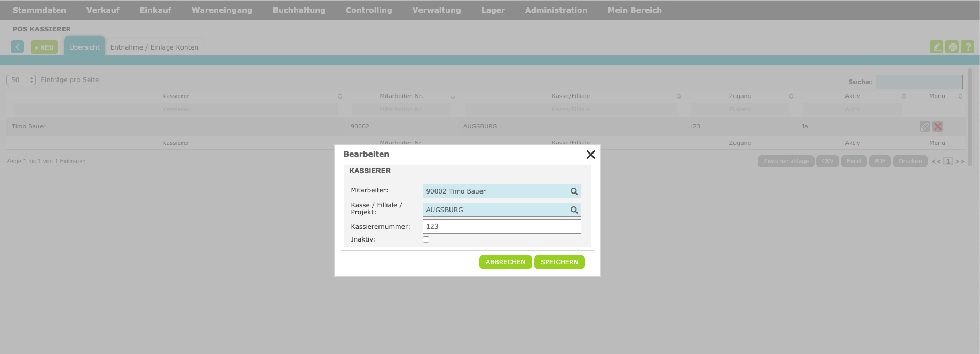The image size is (980, 354).
Task: Click the SPEICHERN button
Action: pos(559,262)
